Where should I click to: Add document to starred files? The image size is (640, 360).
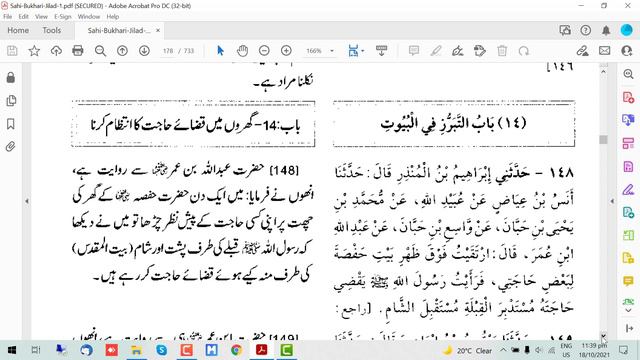click(34, 51)
